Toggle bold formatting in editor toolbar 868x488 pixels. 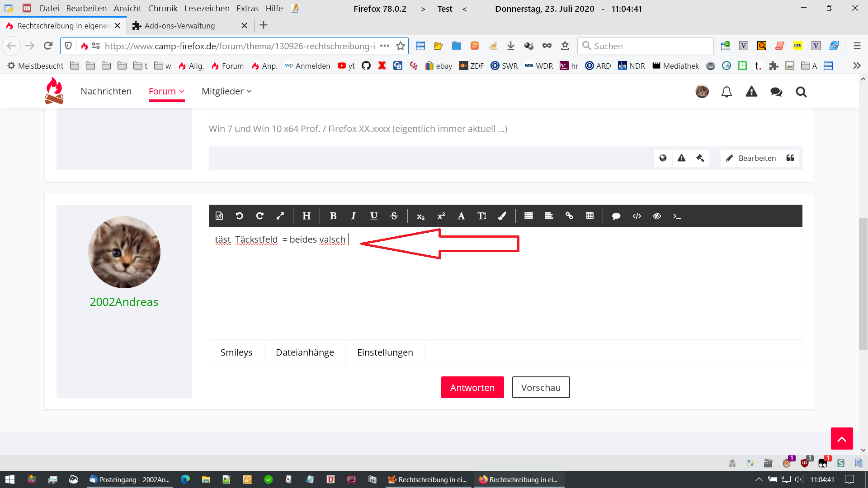pyautogui.click(x=333, y=216)
